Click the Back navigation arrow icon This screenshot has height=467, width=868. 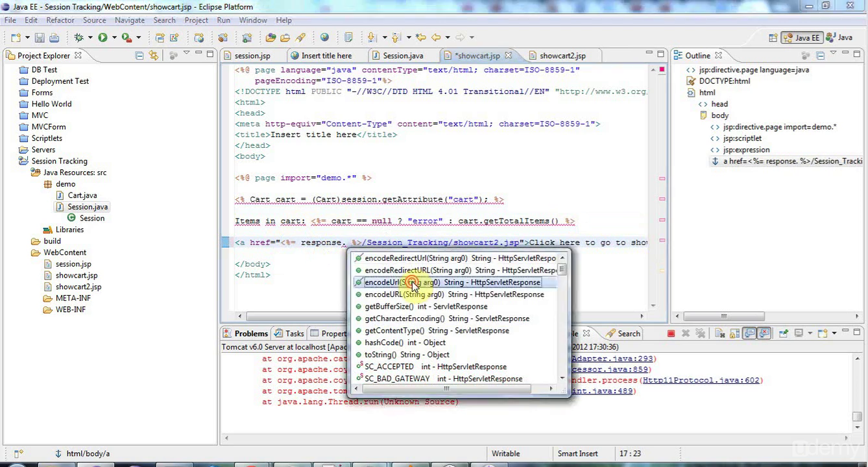point(436,38)
